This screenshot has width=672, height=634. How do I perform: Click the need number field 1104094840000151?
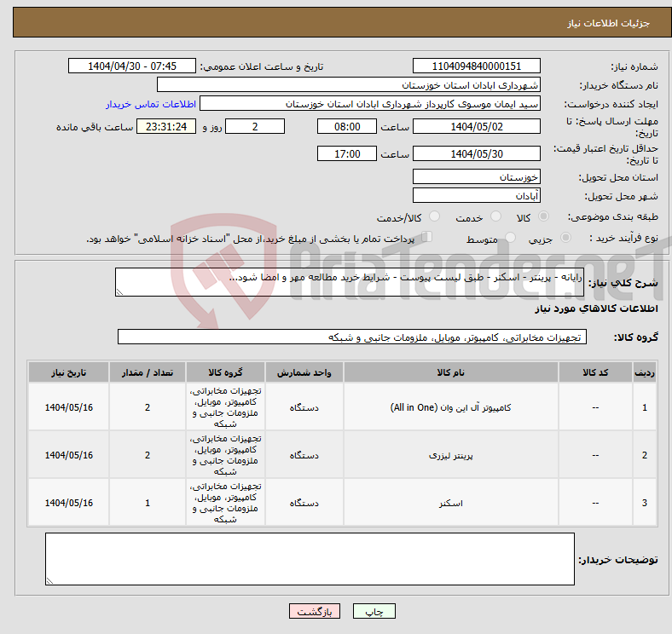point(476,66)
